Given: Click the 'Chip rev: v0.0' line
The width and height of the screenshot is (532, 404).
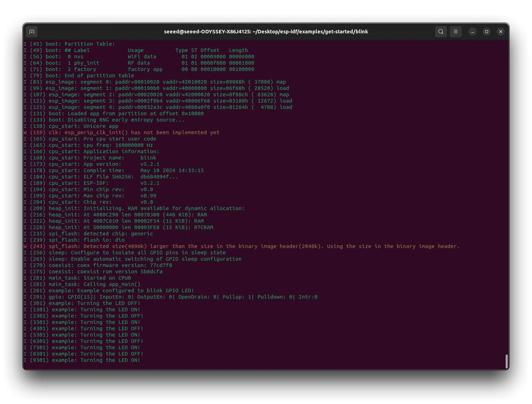Looking at the screenshot, I should click(88, 202).
